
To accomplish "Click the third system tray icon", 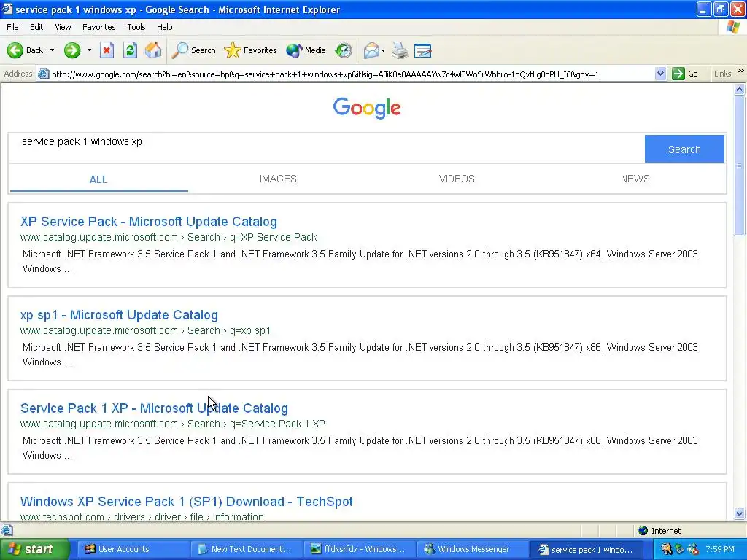I will [x=693, y=549].
